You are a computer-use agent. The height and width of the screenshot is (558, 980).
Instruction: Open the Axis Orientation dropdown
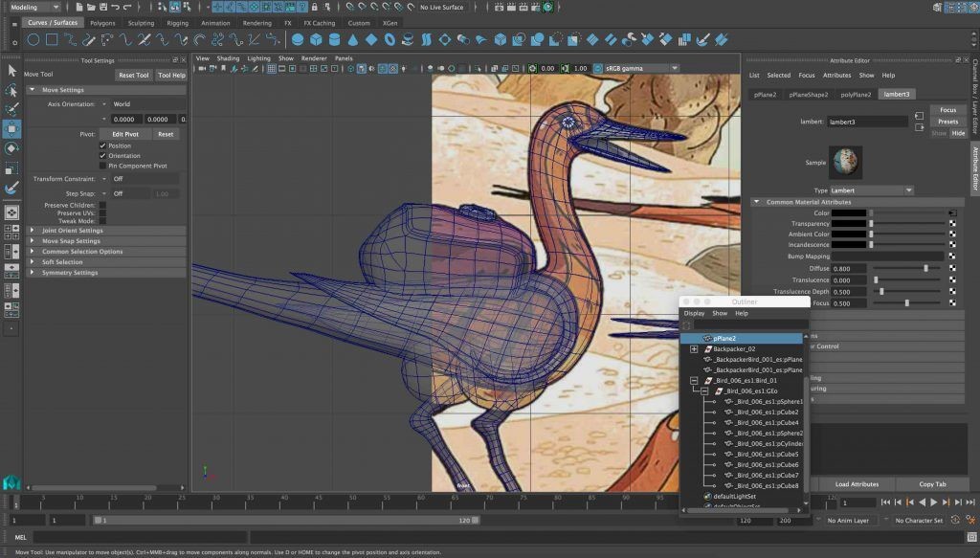coord(103,104)
